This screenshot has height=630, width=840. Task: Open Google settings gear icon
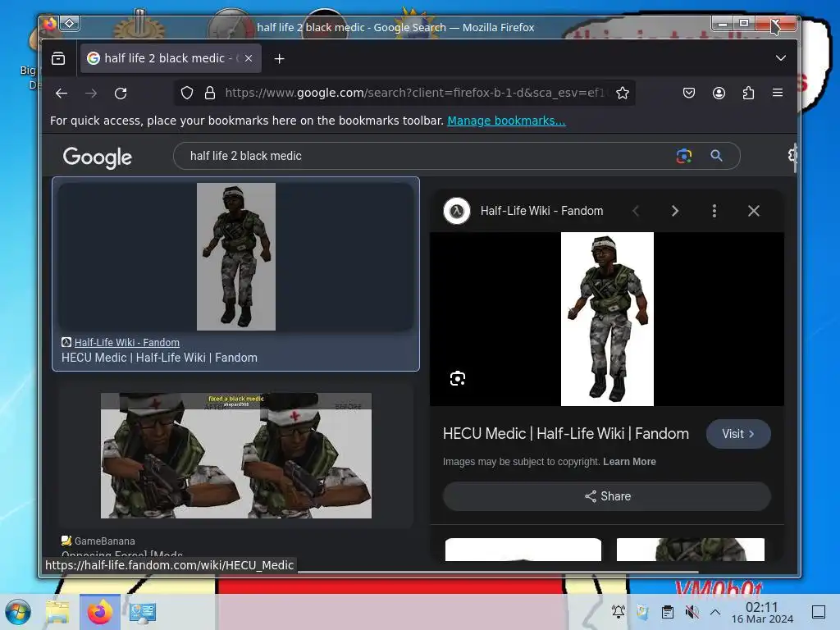tap(792, 155)
